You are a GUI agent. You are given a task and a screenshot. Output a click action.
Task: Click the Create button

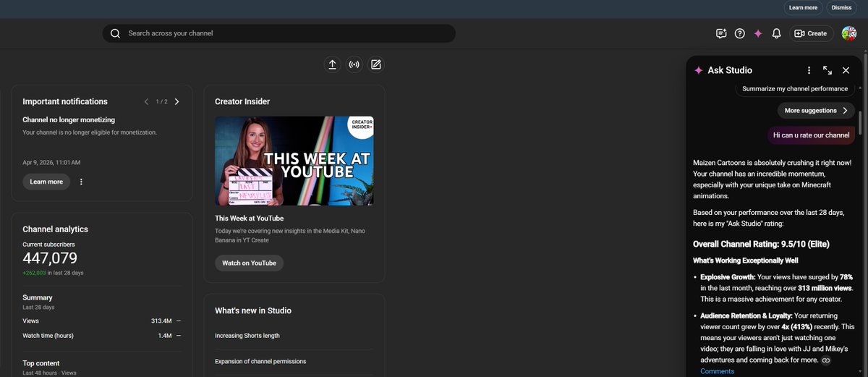811,33
